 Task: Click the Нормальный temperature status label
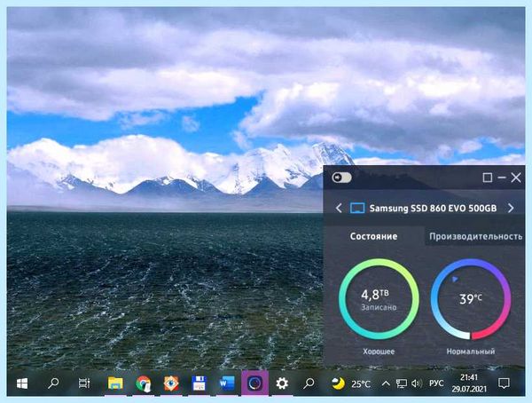(x=471, y=352)
